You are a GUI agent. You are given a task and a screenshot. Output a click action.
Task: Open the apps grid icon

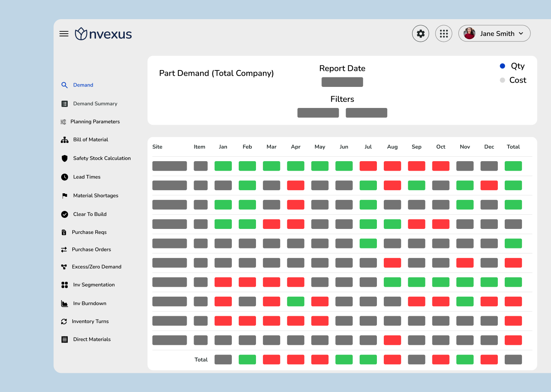444,34
